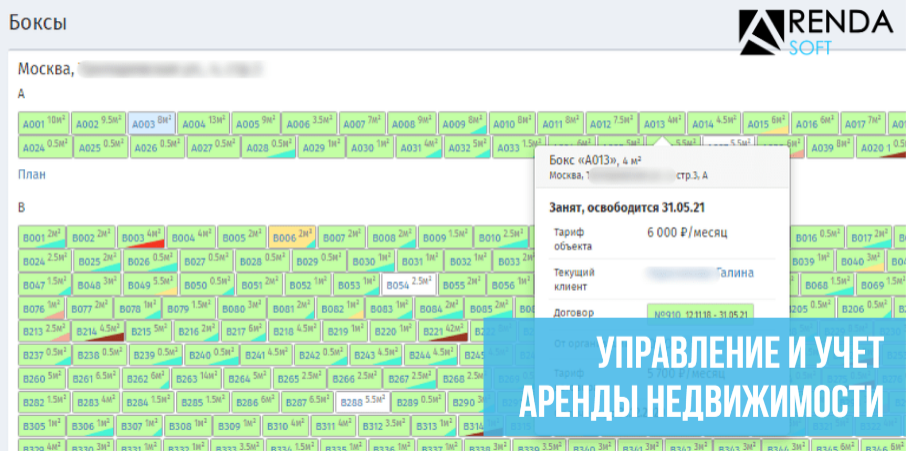Click the Занят, освободится 31.05.21 status

click(625, 208)
